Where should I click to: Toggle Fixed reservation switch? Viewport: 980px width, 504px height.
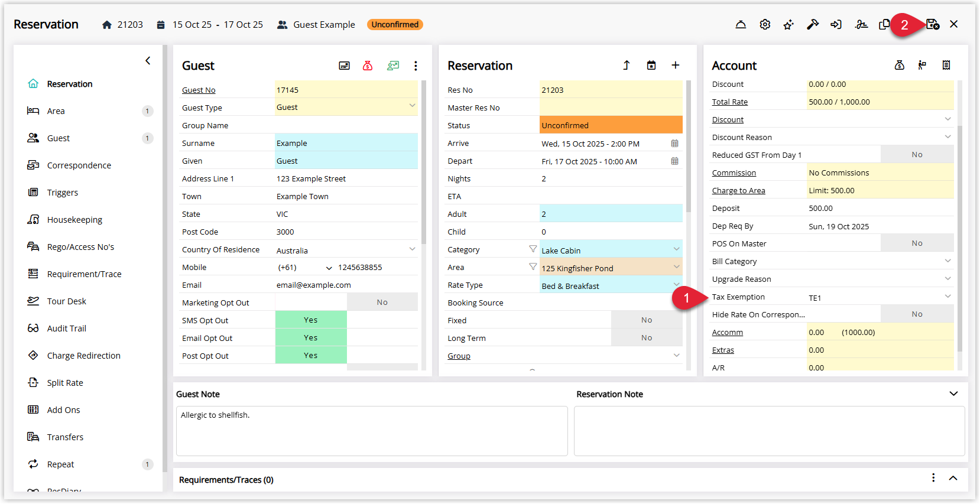[611, 320]
